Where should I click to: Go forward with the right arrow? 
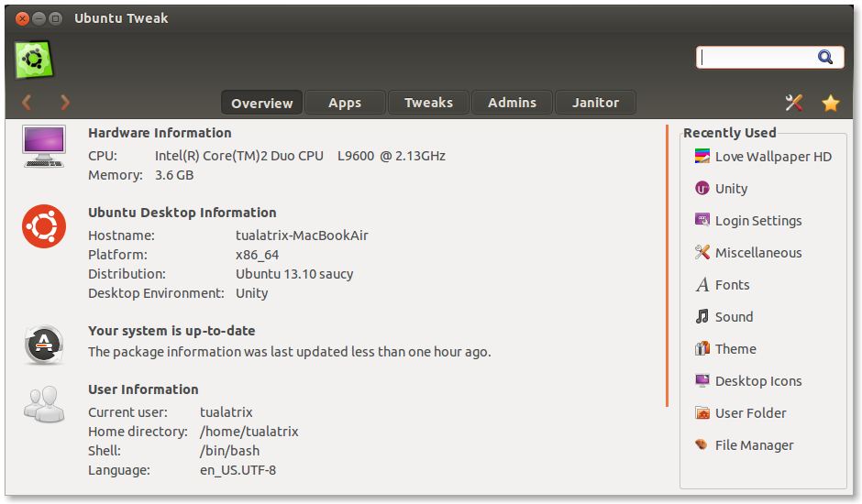coord(65,103)
